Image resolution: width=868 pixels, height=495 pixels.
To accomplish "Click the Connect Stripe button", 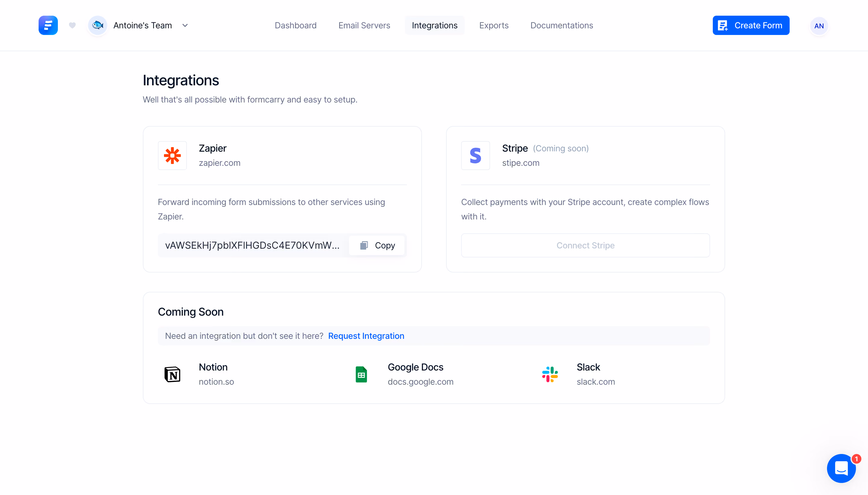I will click(585, 245).
